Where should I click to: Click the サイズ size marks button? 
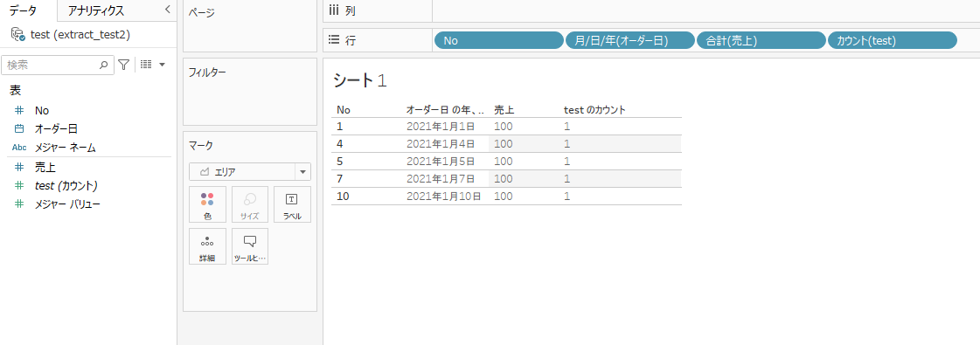[x=250, y=204]
